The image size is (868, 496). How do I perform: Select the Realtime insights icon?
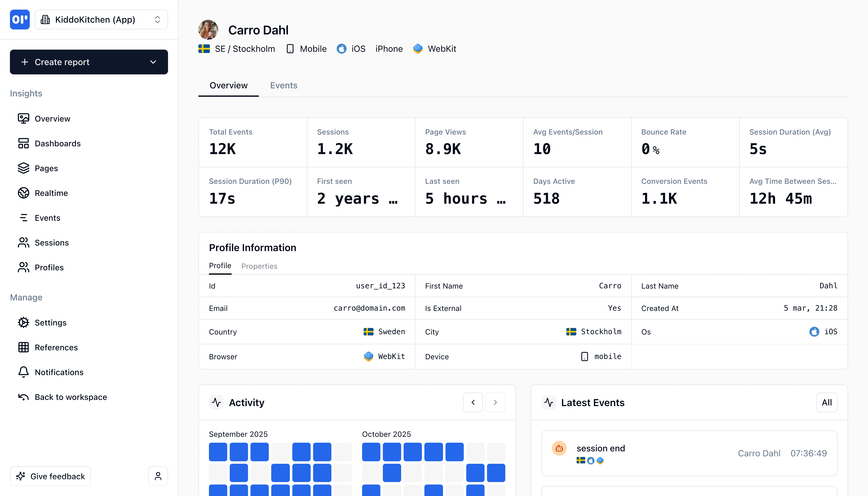click(x=23, y=193)
